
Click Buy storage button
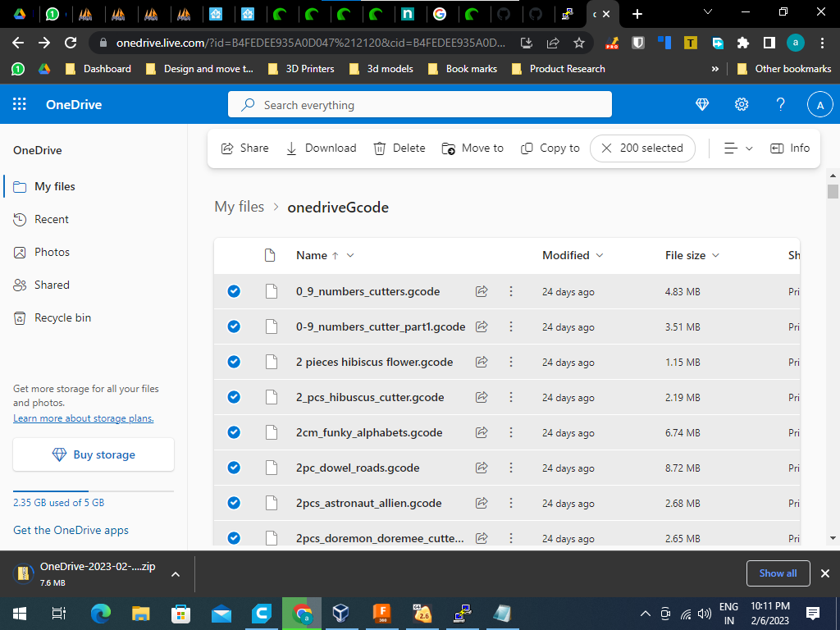point(94,454)
